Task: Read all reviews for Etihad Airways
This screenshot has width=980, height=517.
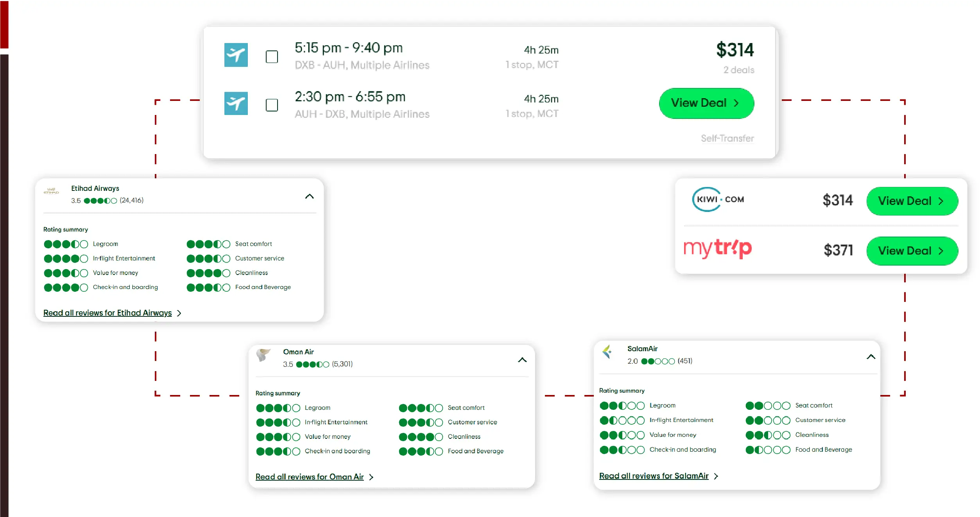Action: (107, 313)
